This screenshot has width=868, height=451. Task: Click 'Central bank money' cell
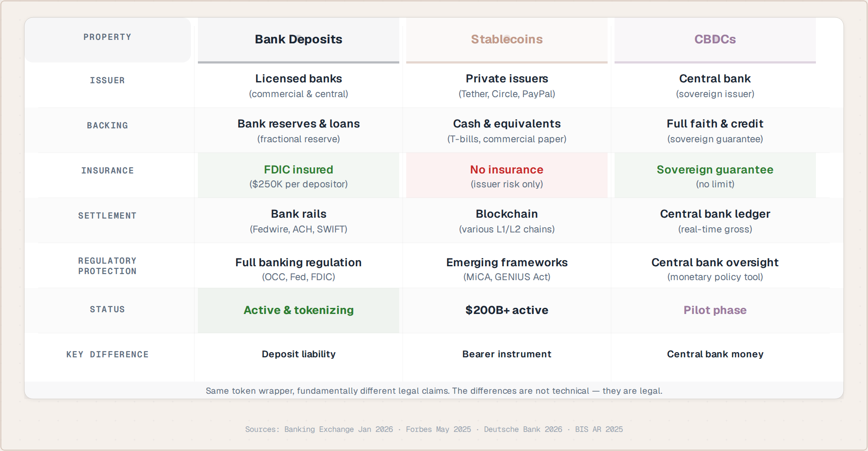pyautogui.click(x=715, y=354)
